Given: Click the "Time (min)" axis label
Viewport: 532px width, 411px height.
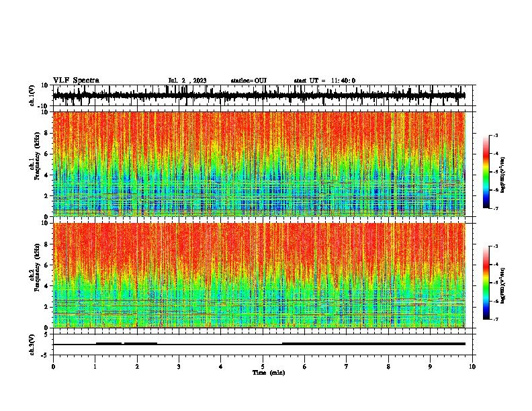Looking at the screenshot, I should [269, 373].
